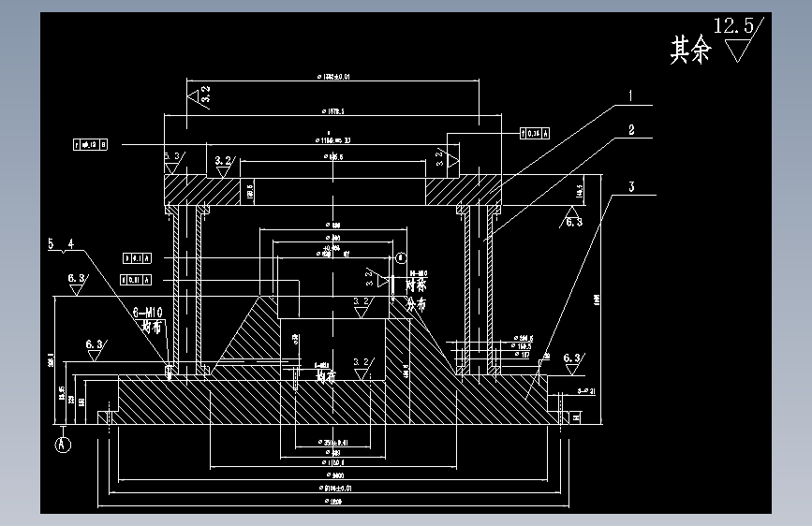Image resolution: width=812 pixels, height=526 pixels.
Task: Click part callout number 1
Action: [x=630, y=95]
